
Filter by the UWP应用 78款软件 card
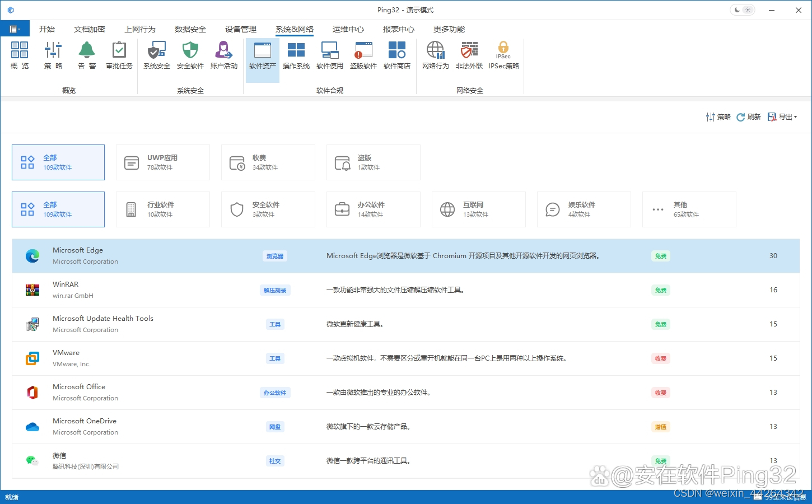(163, 162)
